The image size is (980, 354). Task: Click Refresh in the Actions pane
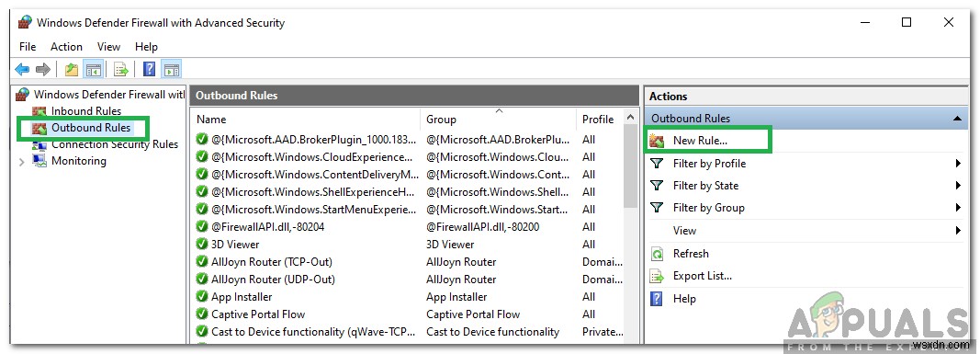691,253
